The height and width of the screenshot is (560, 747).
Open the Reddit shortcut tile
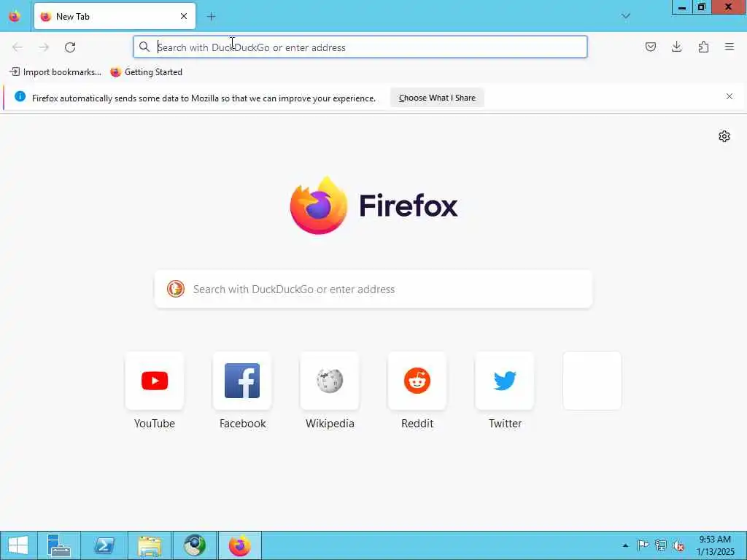tap(417, 381)
